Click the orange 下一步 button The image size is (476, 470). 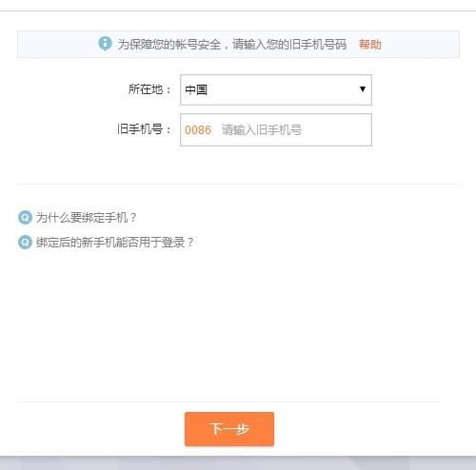pyautogui.click(x=229, y=429)
